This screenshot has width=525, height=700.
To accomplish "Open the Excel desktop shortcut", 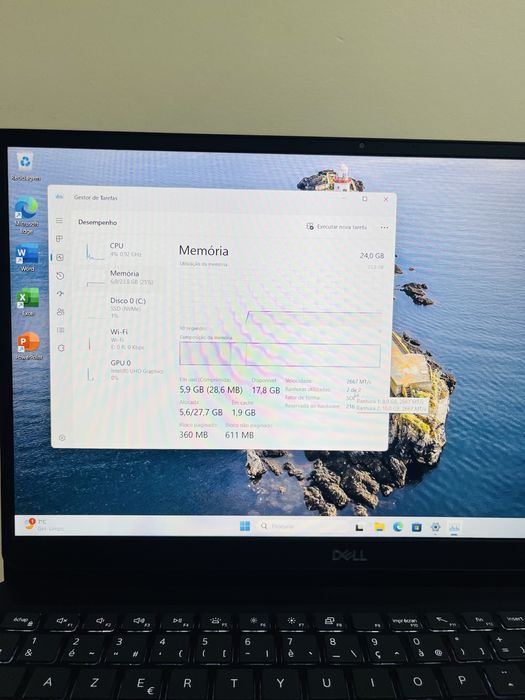I will point(28,302).
